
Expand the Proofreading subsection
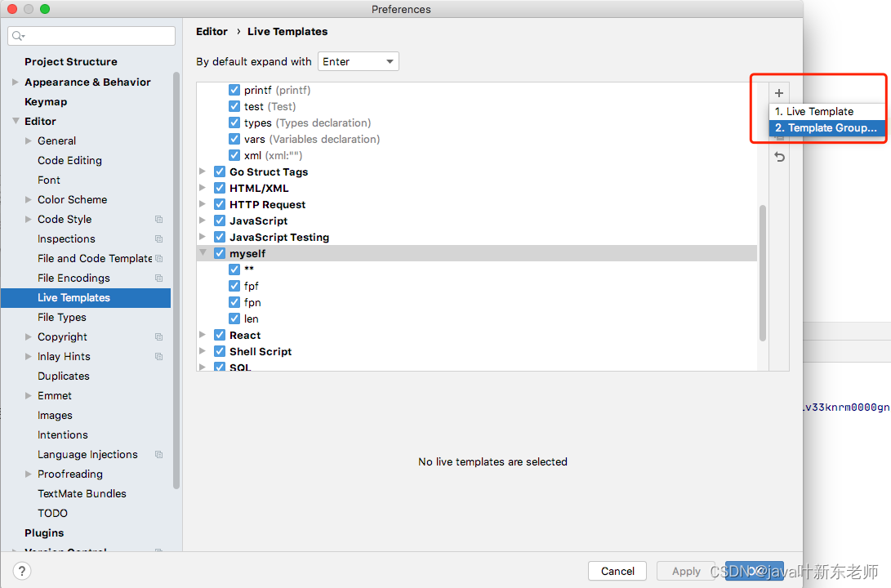(29, 474)
